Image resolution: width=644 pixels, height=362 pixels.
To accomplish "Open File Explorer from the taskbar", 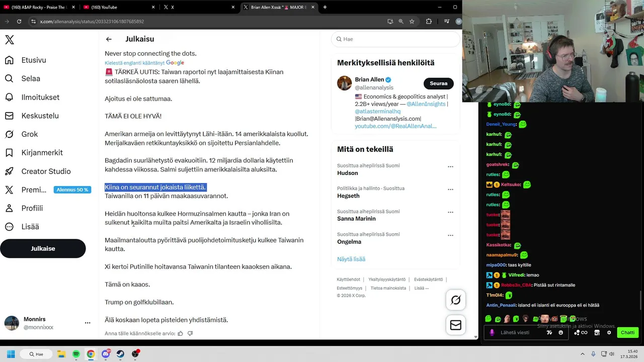I will coord(61,354).
